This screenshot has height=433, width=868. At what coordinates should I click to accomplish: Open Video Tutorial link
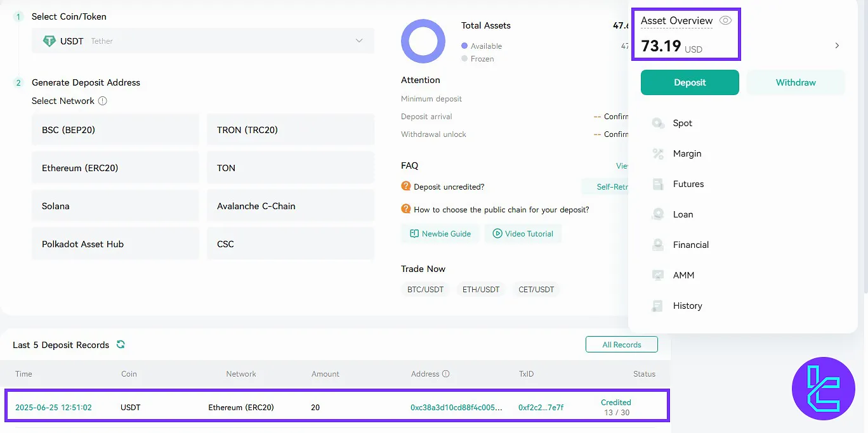click(x=523, y=233)
